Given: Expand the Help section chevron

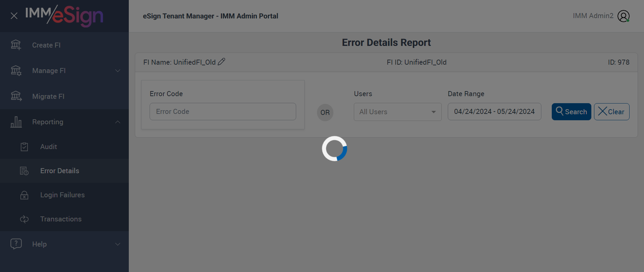Looking at the screenshot, I should tap(118, 244).
